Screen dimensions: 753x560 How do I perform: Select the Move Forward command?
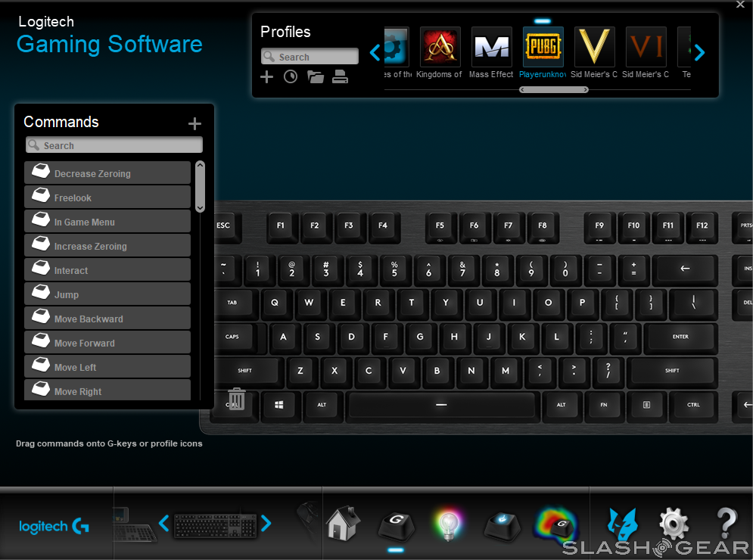107,343
